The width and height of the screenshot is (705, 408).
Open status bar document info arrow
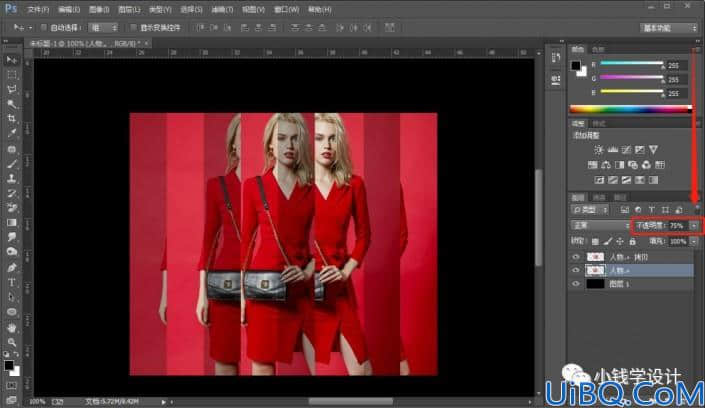pyautogui.click(x=164, y=401)
